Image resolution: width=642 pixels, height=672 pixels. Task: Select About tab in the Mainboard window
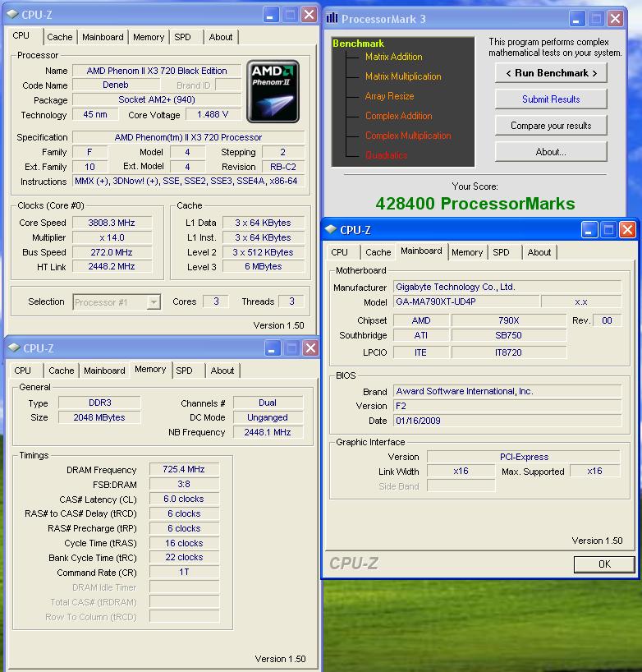pos(539,252)
